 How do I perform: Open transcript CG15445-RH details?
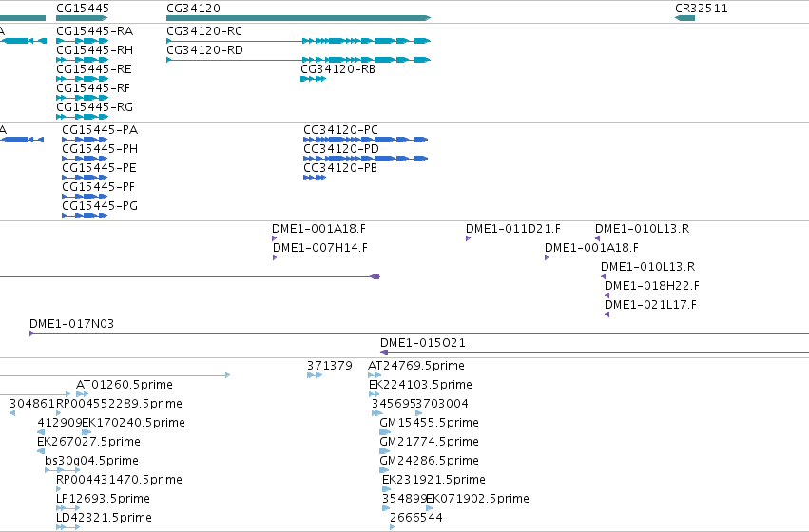(x=82, y=60)
